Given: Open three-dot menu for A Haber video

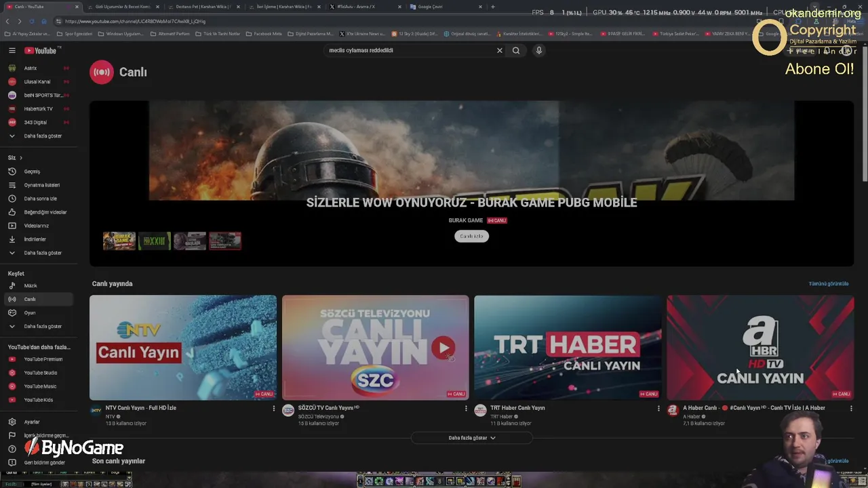Looking at the screenshot, I should click(x=851, y=408).
